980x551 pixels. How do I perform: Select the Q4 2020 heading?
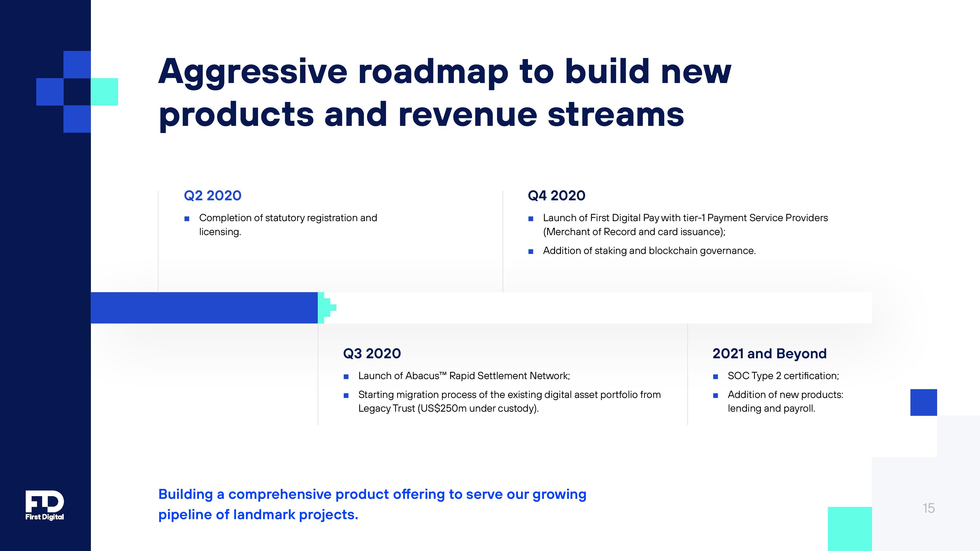(x=556, y=195)
